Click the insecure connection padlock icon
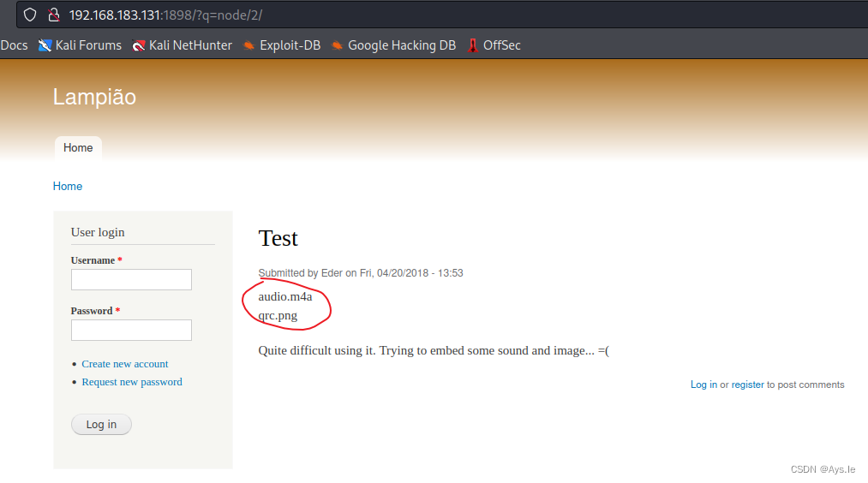 (54, 15)
